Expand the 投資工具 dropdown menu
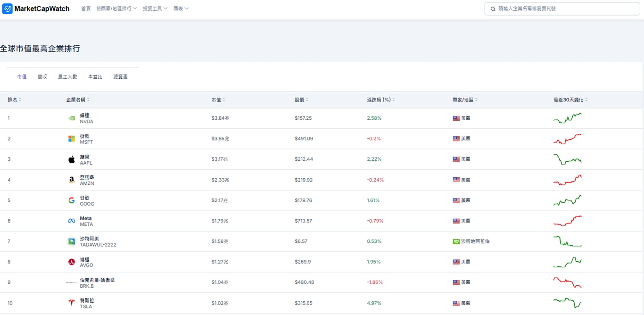This screenshot has width=644, height=315. coord(155,8)
